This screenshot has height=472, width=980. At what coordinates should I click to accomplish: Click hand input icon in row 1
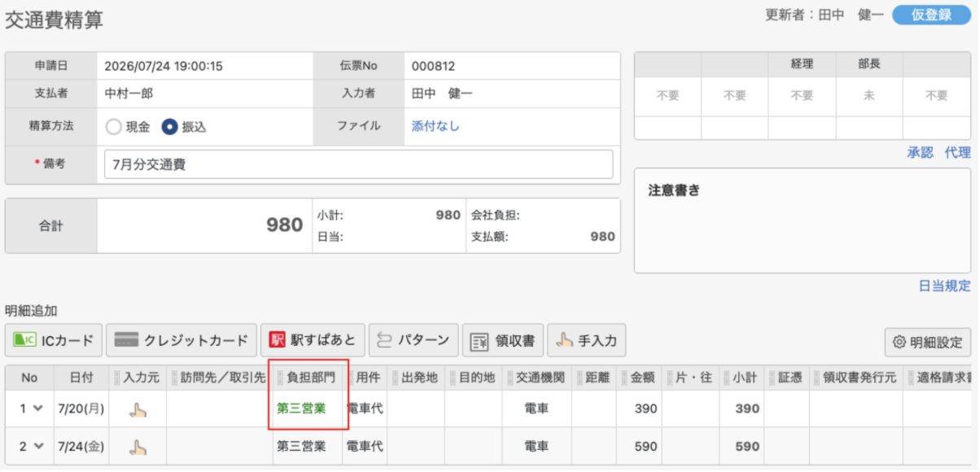tap(138, 409)
